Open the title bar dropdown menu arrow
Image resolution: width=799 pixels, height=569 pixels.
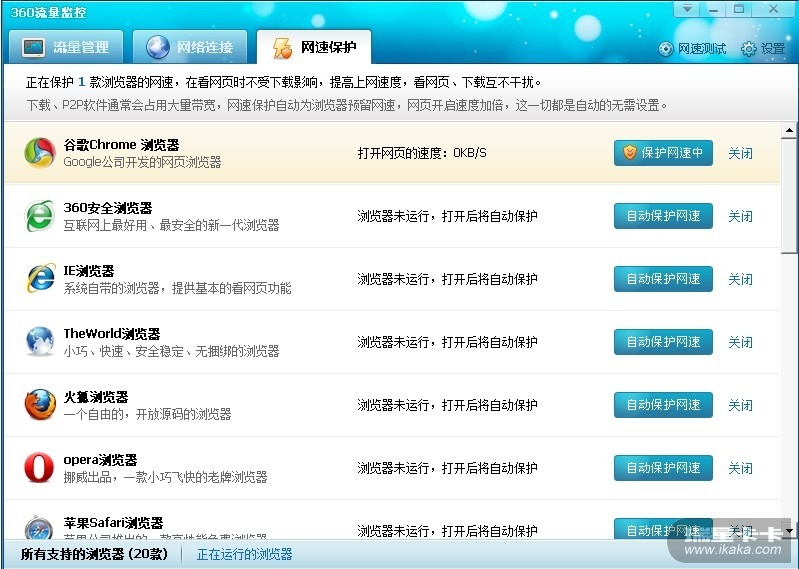[687, 9]
